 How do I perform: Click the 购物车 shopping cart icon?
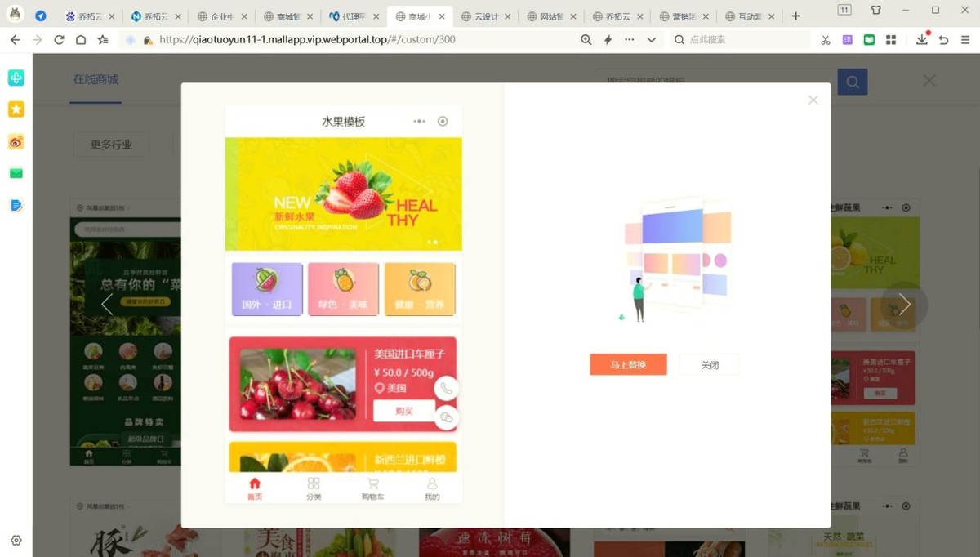[x=372, y=483]
